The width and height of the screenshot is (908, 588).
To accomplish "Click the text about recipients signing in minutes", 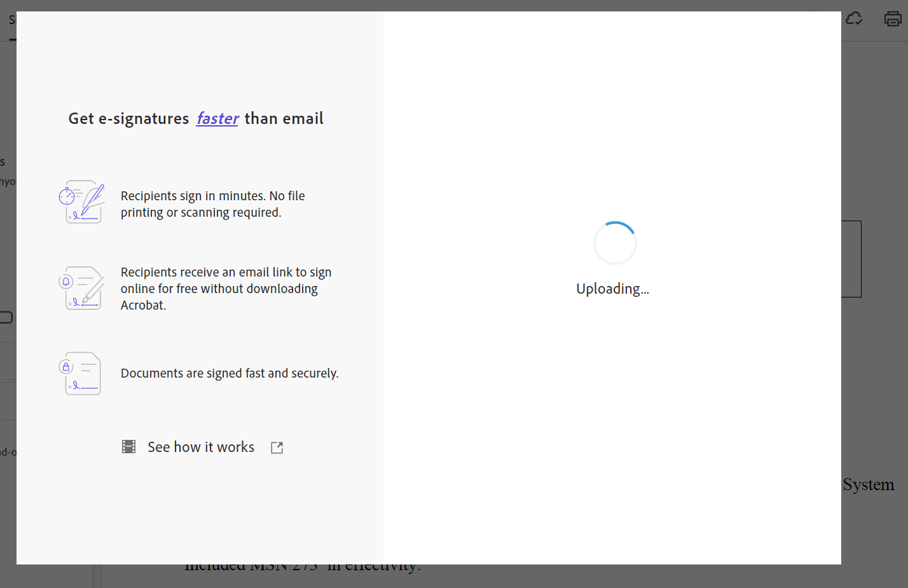I will [212, 203].
